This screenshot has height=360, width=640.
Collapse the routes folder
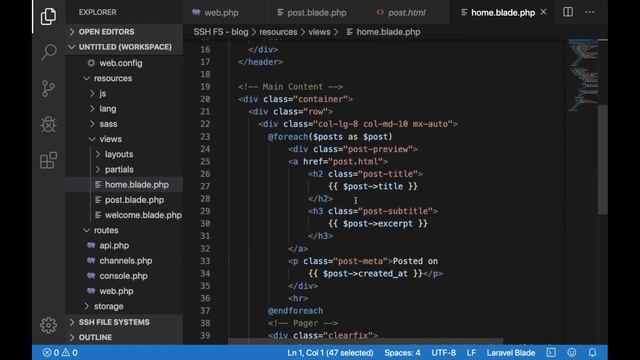(86, 230)
